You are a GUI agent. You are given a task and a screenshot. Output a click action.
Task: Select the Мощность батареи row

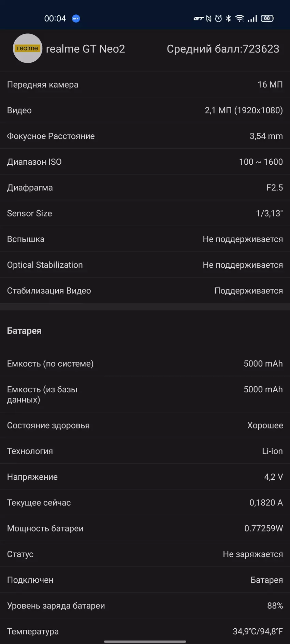point(145,528)
